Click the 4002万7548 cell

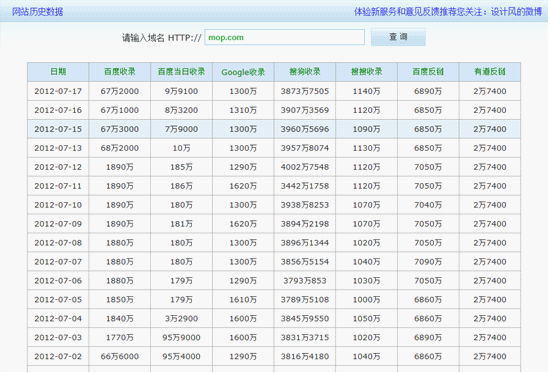click(x=305, y=167)
